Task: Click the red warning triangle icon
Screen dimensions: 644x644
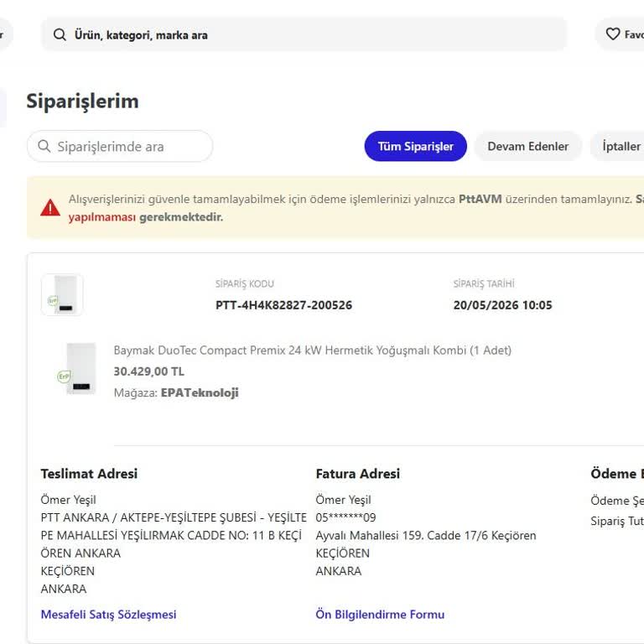Action: (x=50, y=207)
